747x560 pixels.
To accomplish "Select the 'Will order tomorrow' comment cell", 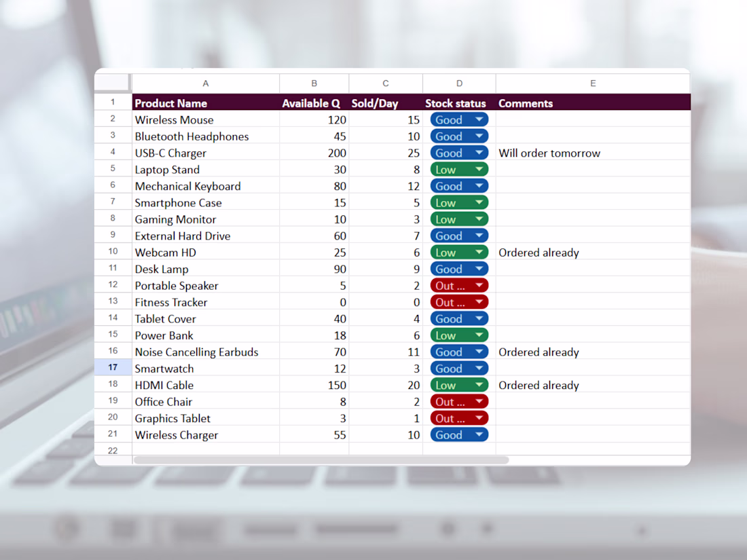I will click(x=593, y=153).
